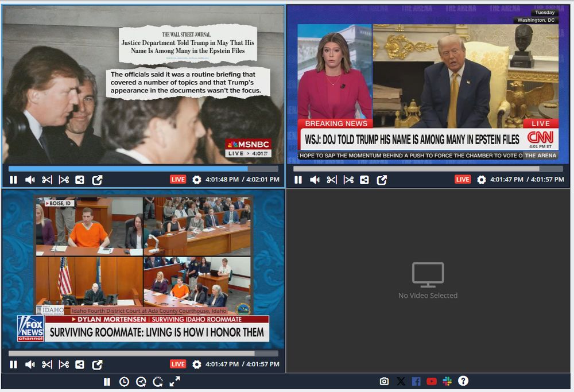Seek on the Fox News progress bar

coord(143,354)
